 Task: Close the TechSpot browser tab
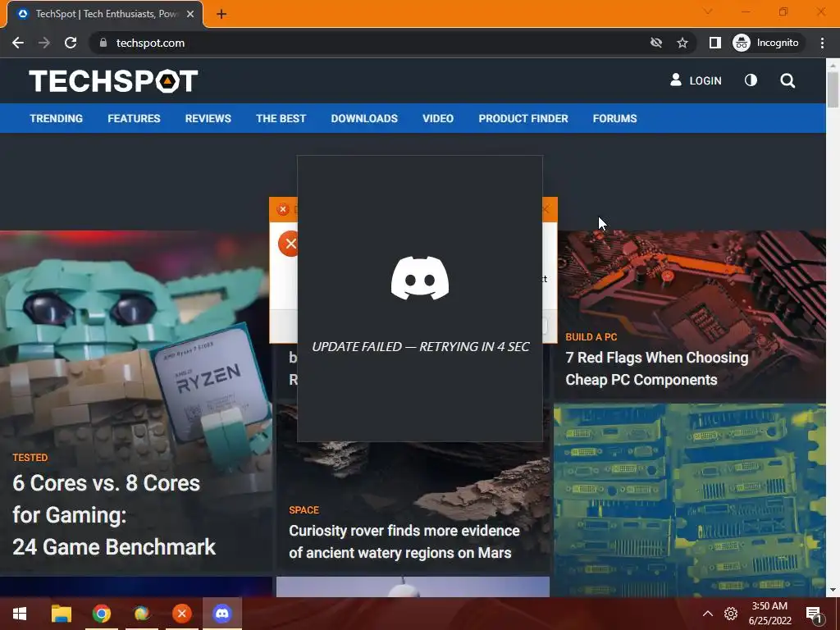(x=190, y=15)
